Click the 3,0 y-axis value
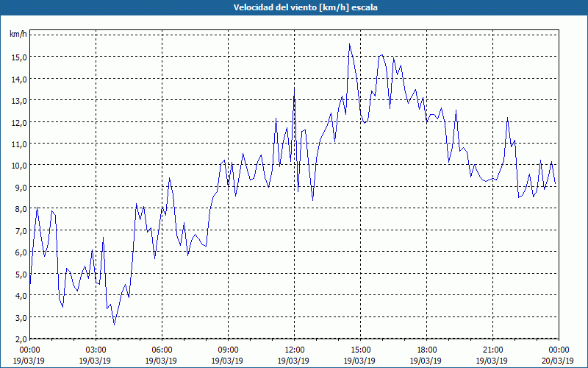This screenshot has width=588, height=368. 21,318
